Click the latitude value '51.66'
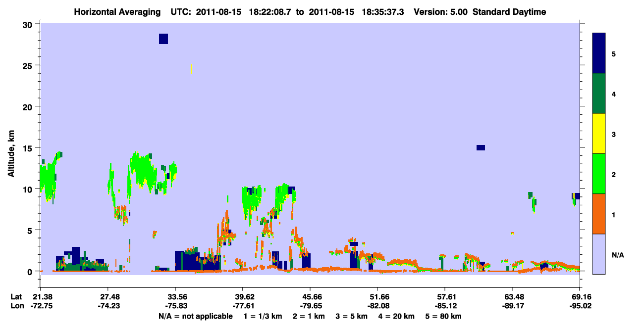644x330 pixels. 377,297
